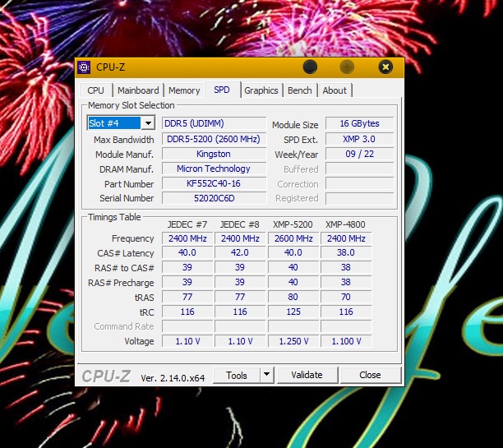Click the CAS# Latency 38.0 cell
The width and height of the screenshot is (503, 448).
[x=346, y=252]
